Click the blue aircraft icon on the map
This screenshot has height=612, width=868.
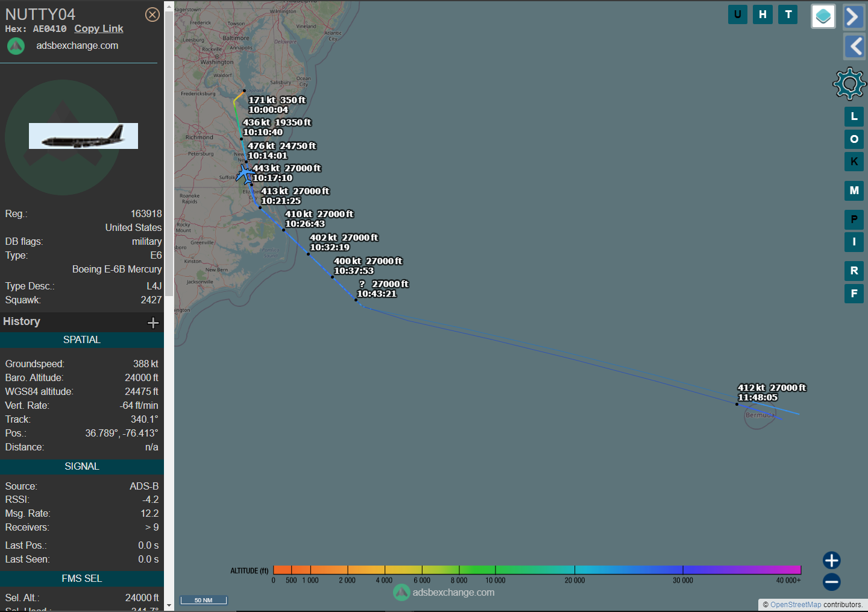(245, 174)
